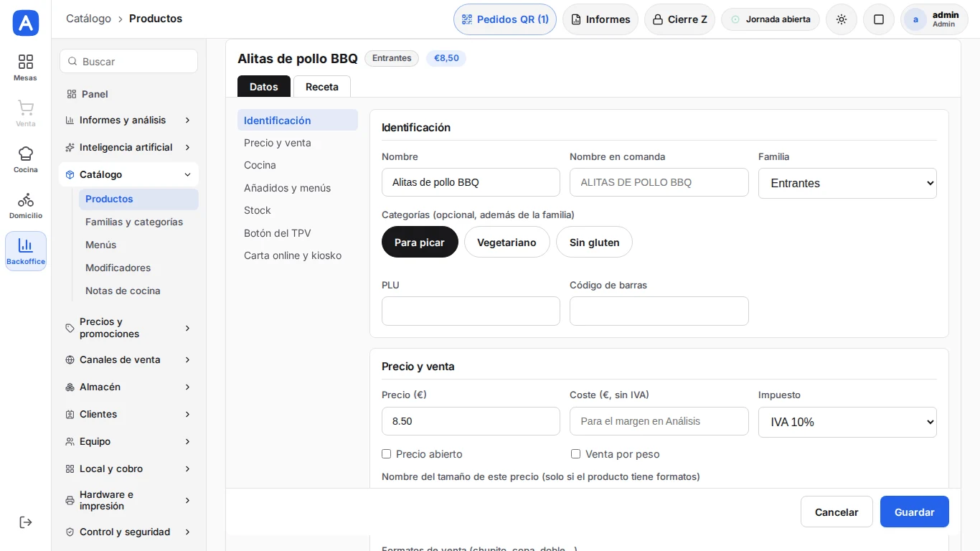Open the Venta cart icon
This screenshot has width=980, height=551.
point(26,113)
